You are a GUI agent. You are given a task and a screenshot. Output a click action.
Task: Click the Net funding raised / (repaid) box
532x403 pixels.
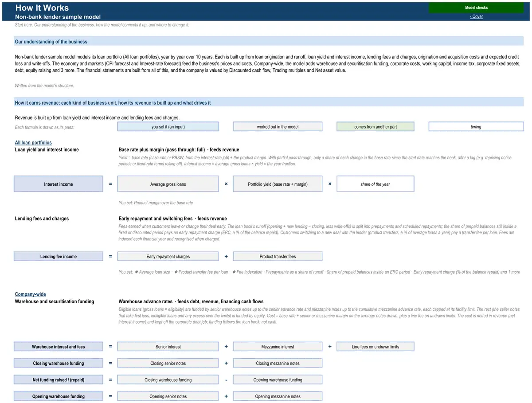(x=58, y=380)
